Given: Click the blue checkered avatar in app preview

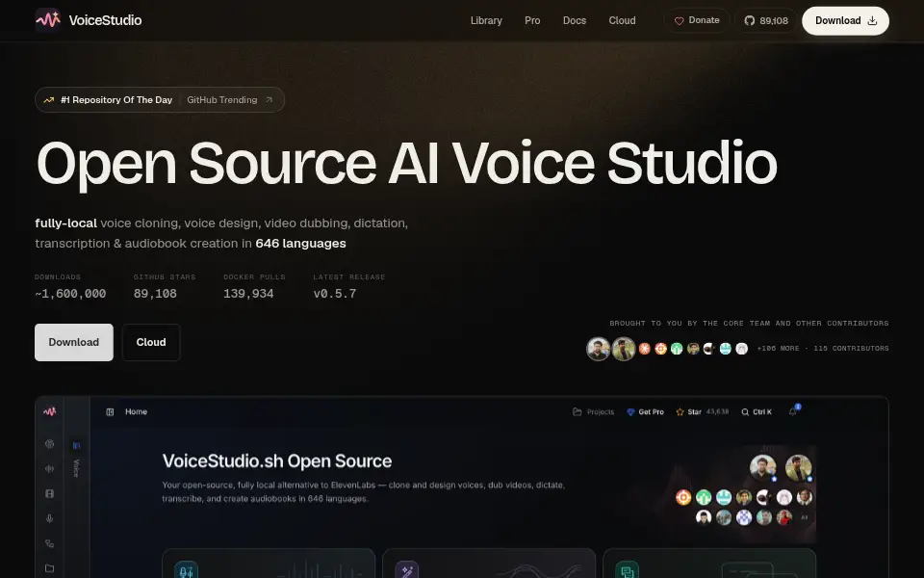Looking at the screenshot, I should (744, 517).
